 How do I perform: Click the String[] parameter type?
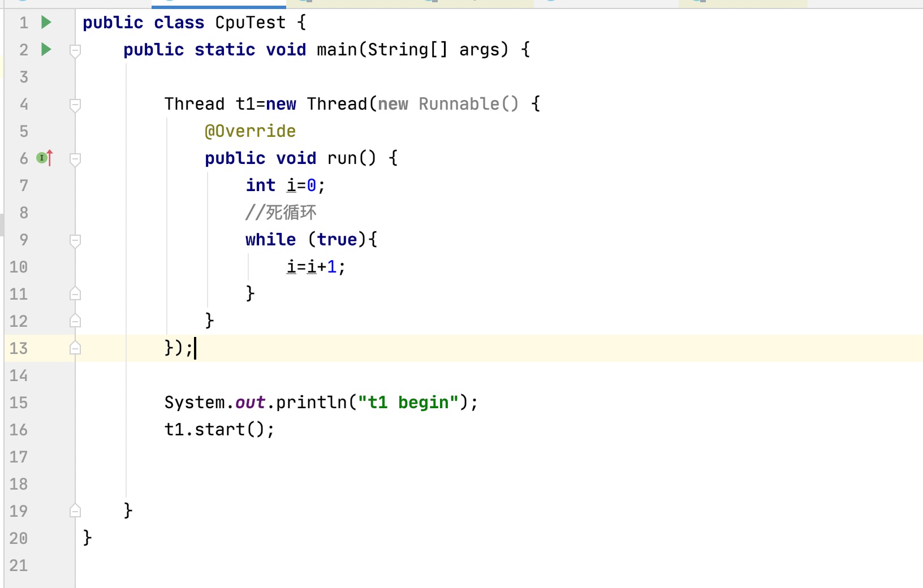click(x=408, y=50)
